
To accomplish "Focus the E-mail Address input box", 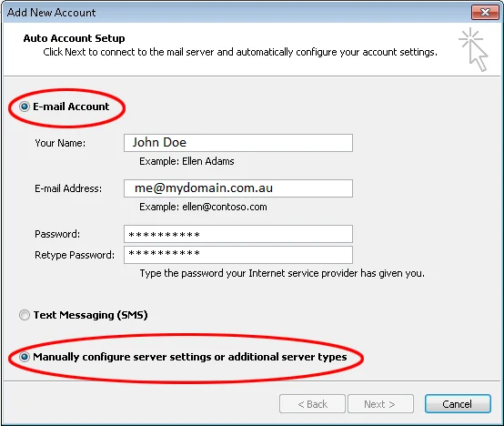I will (x=238, y=188).
